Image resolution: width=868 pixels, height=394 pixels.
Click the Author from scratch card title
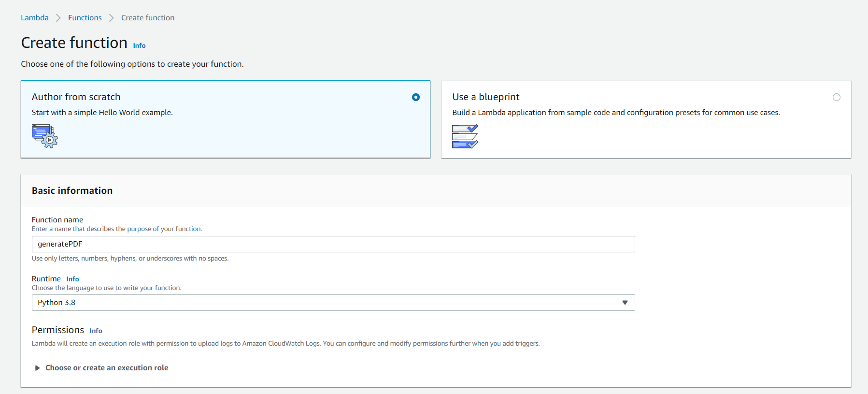pyautogui.click(x=76, y=97)
